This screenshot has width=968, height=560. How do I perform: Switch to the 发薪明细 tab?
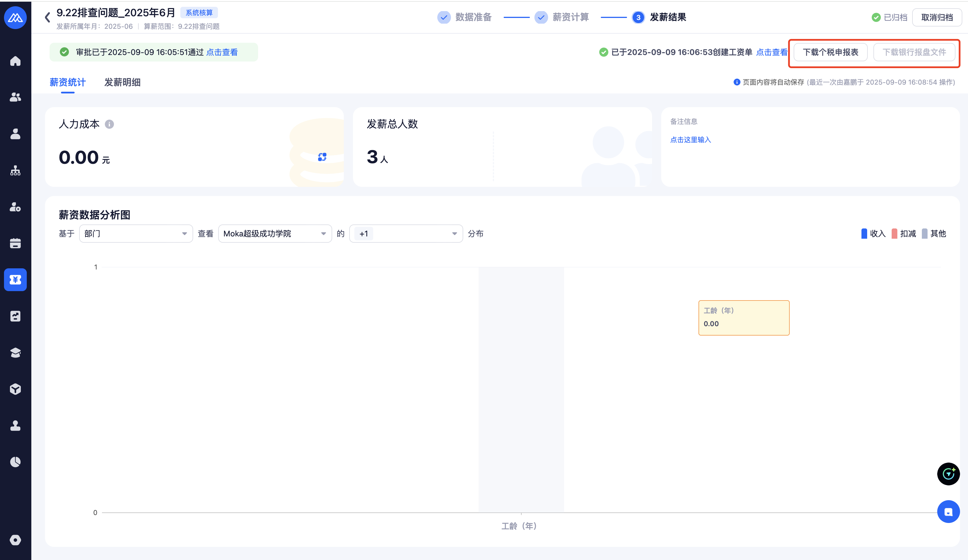(122, 82)
